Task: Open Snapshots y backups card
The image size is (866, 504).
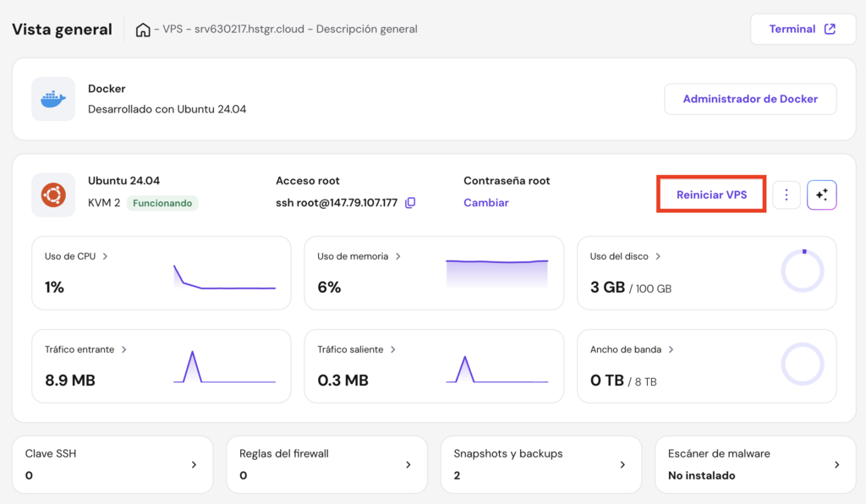Action: (540, 464)
